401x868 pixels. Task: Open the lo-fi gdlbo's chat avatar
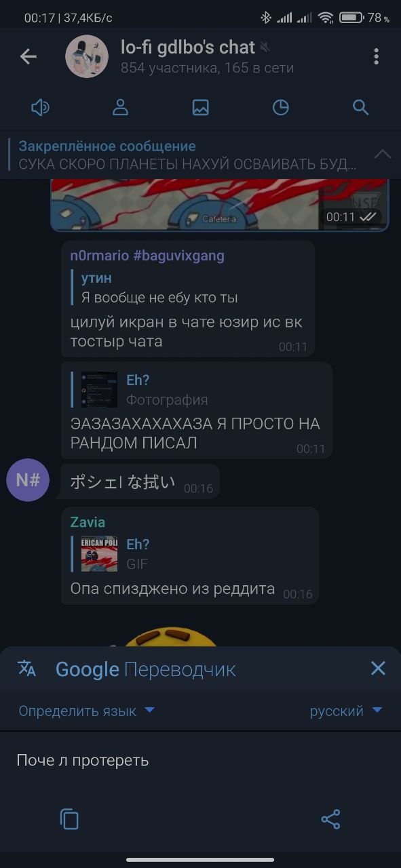[x=87, y=56]
